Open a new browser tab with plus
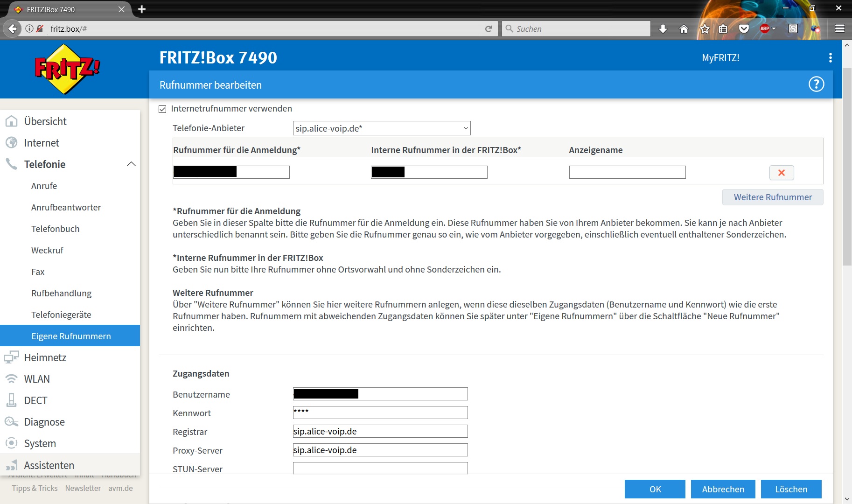852x504 pixels. click(142, 9)
